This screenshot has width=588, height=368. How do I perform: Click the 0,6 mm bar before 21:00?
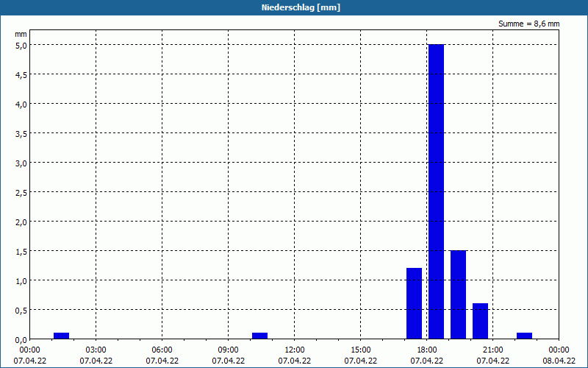pos(481,321)
